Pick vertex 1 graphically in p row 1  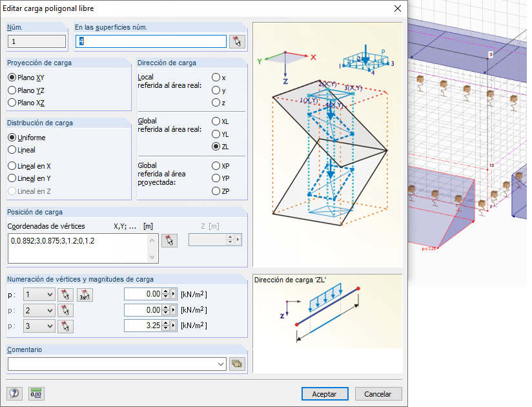(x=65, y=295)
